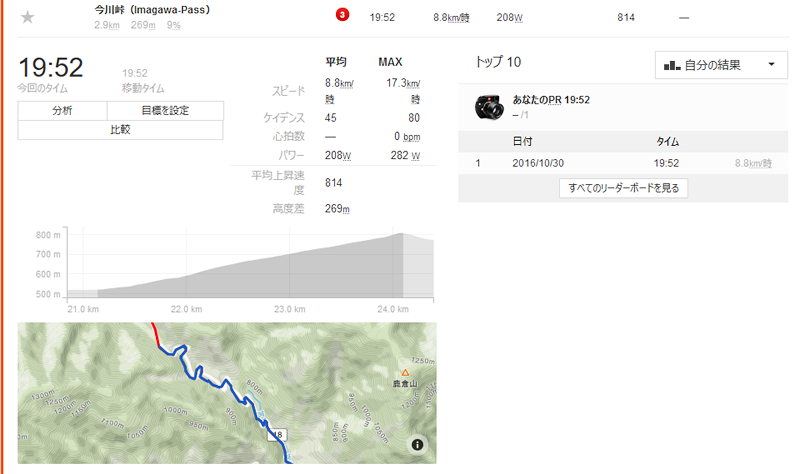
Task: Click the 鹿倉山 mountain peak marker
Action: coord(405,373)
